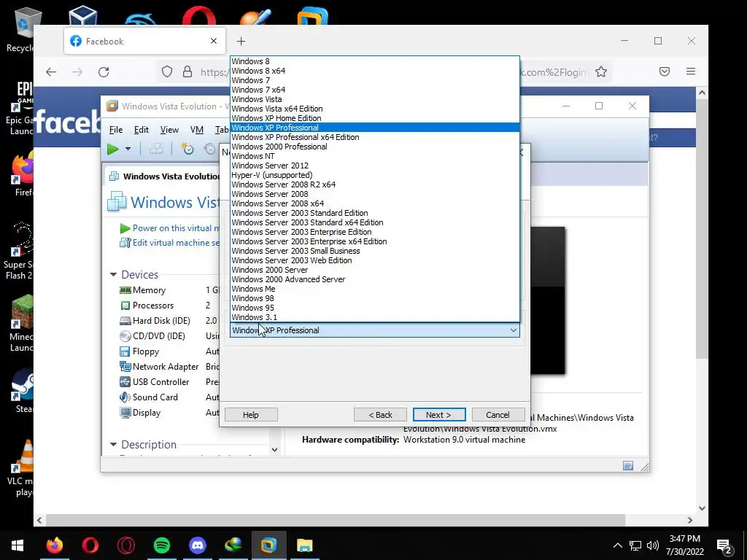Click Memory device icon in Devices list
This screenshot has width=747, height=560.
[125, 290]
